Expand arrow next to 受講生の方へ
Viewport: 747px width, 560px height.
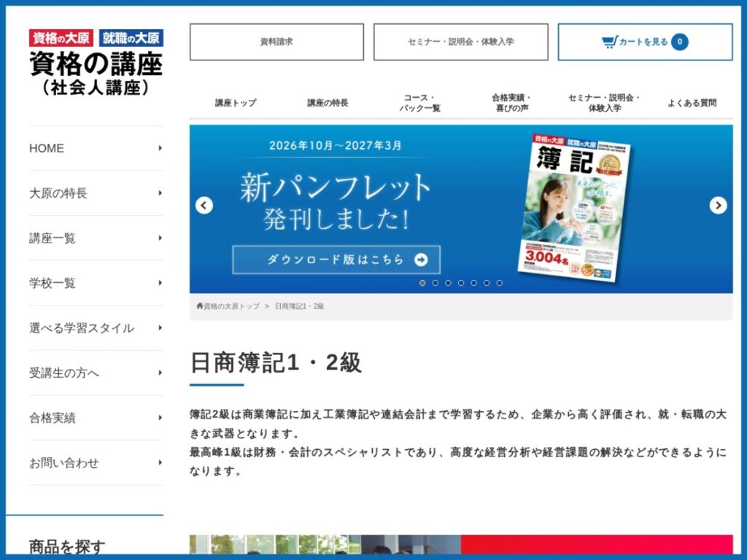tap(160, 373)
